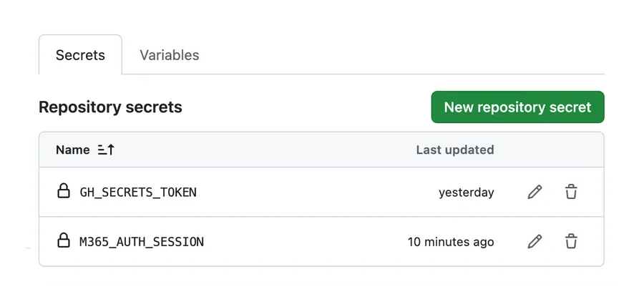The image size is (644, 302).
Task: Select the Secrets tab
Action: coord(80,55)
